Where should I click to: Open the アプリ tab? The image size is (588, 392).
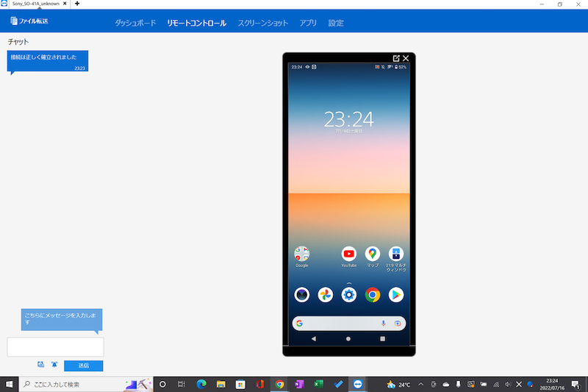[x=308, y=23]
